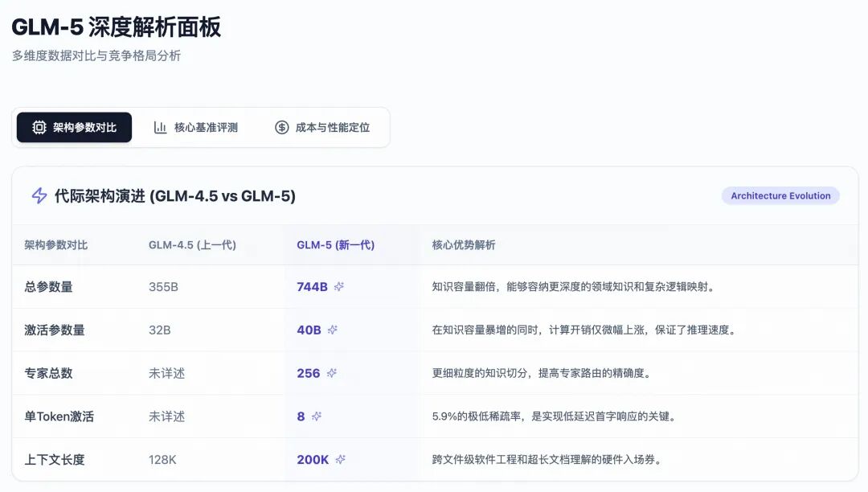
Task: Click the sparkle icon next to 8
Action: coord(316,416)
